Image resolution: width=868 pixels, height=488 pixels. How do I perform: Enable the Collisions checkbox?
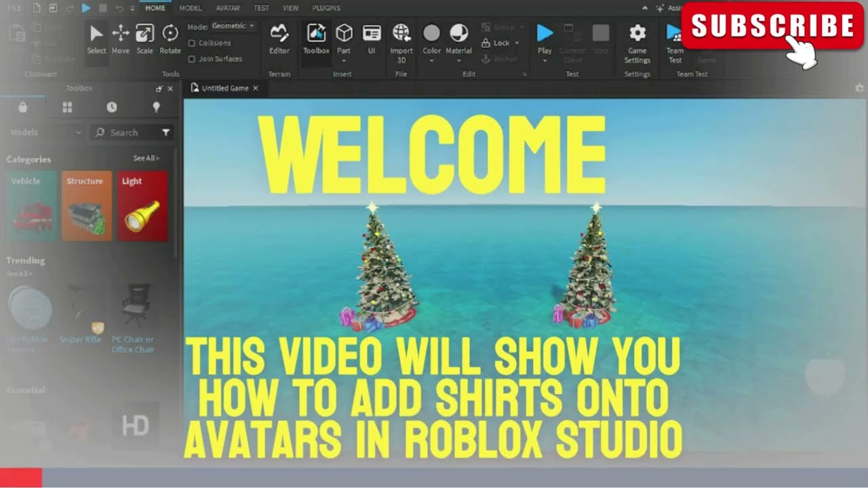(x=192, y=43)
